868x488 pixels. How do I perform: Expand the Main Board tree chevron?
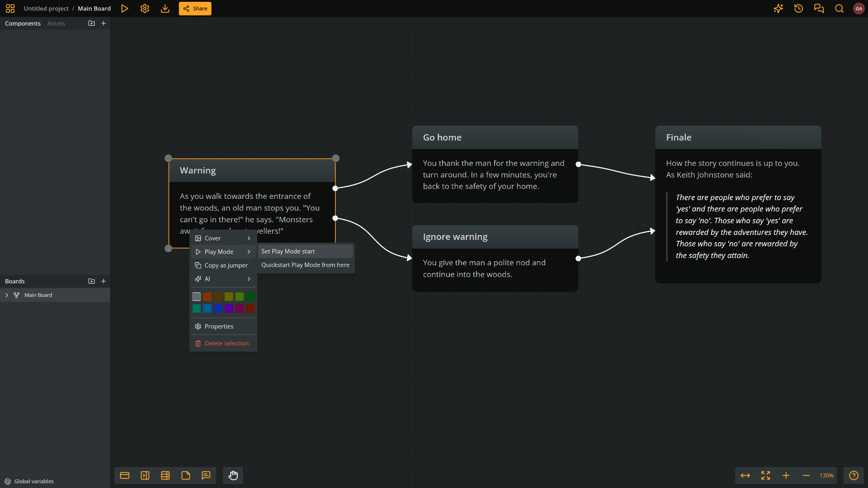7,295
